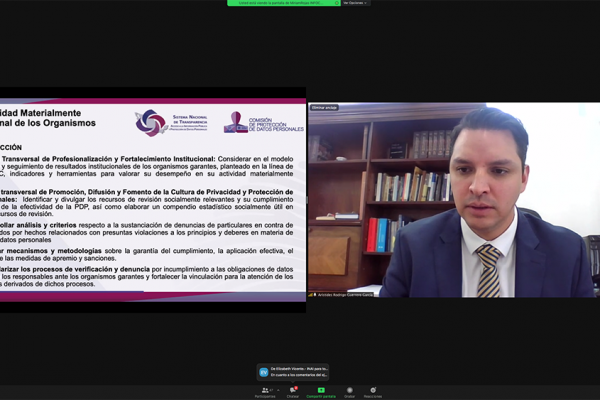The image size is (600, 400).
Task: Click the Sistema Nacional de Transparencia logo
Action: pyautogui.click(x=171, y=122)
